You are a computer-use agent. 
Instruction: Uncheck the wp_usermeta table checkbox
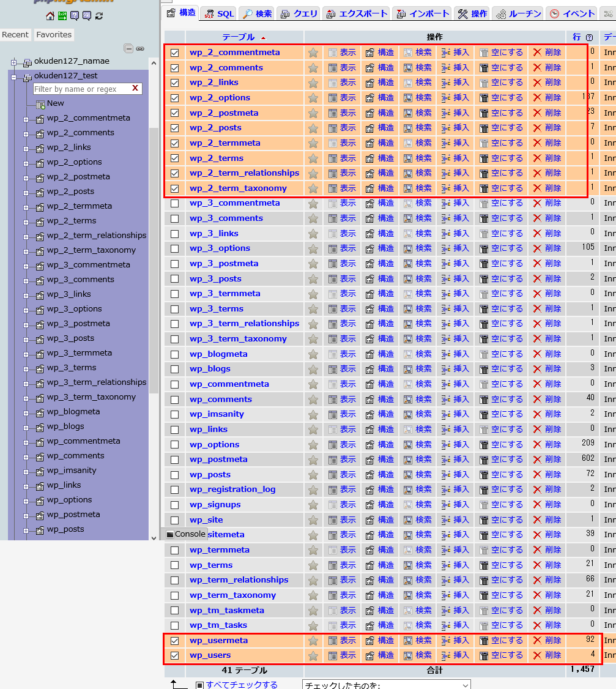[175, 641]
